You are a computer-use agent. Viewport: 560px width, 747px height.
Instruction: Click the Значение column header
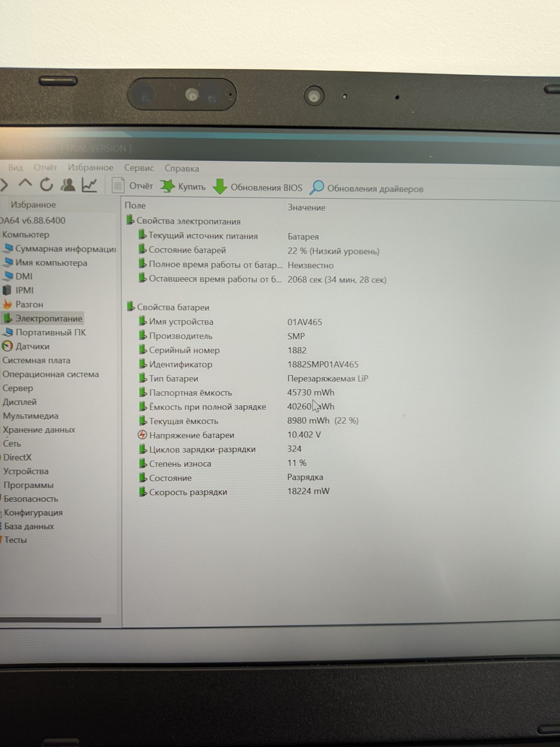(306, 207)
